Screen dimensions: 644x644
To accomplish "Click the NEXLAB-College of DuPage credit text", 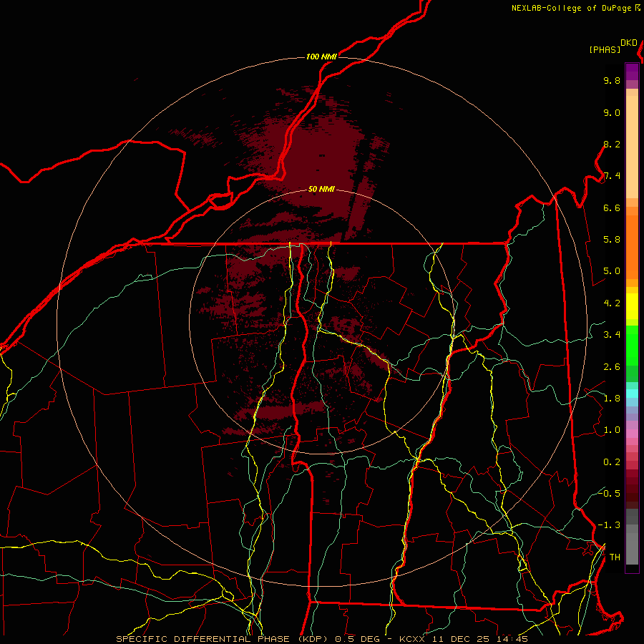I will click(x=571, y=8).
